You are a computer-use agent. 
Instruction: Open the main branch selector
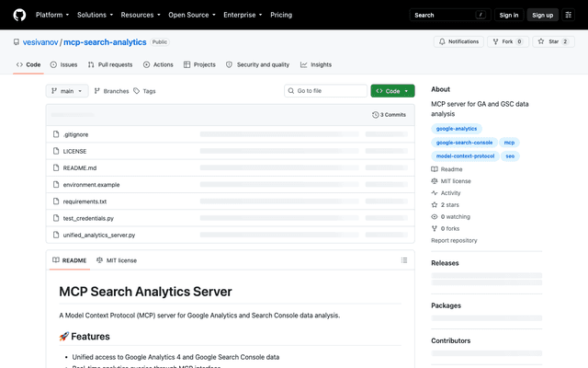click(x=67, y=91)
